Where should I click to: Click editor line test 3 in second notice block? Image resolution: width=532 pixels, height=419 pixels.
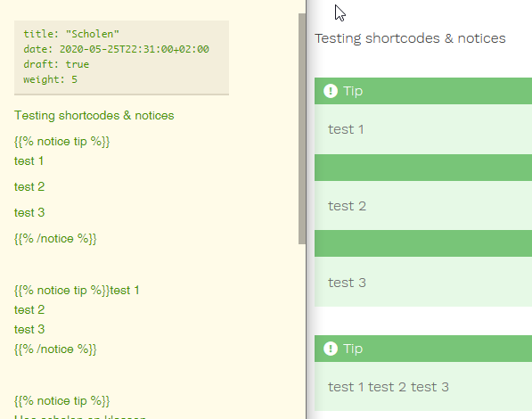pyautogui.click(x=29, y=329)
